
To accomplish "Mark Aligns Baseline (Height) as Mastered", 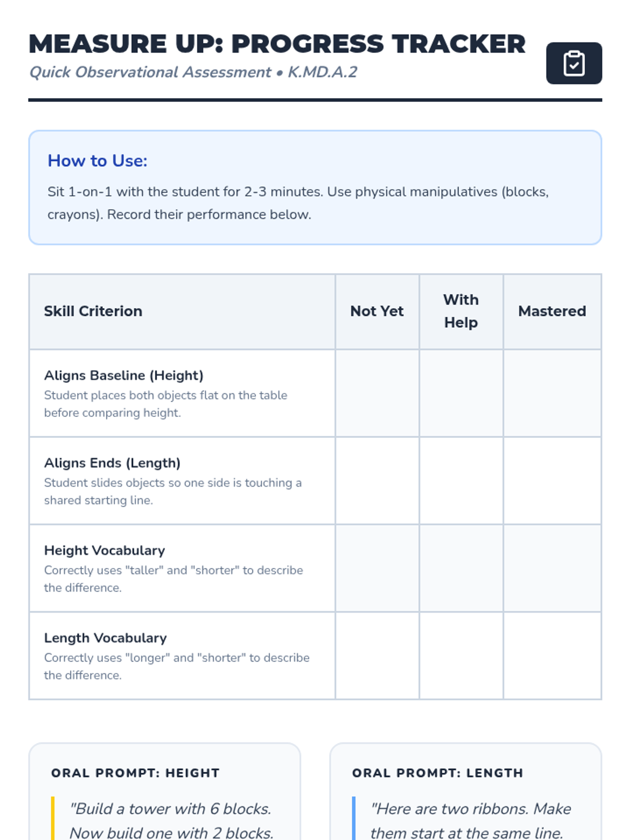I will [552, 393].
